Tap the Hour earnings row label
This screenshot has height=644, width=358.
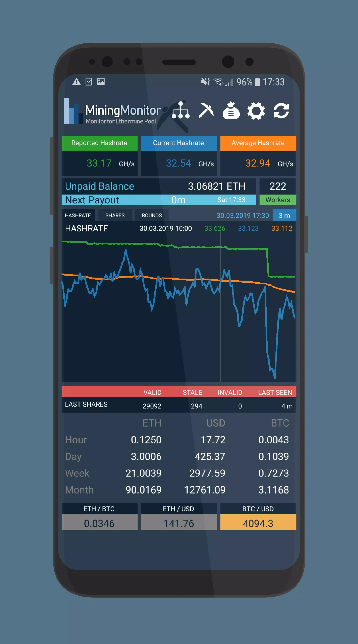click(x=76, y=440)
